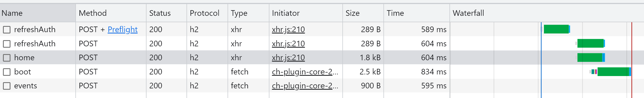
Task: Check the first refreshAuth row checkbox
Action: [7, 29]
